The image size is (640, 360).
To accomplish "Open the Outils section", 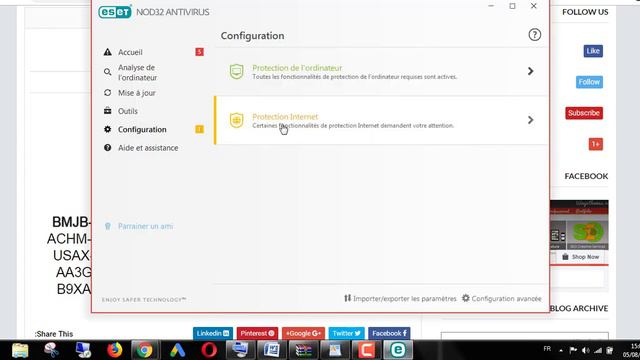I will tap(128, 111).
